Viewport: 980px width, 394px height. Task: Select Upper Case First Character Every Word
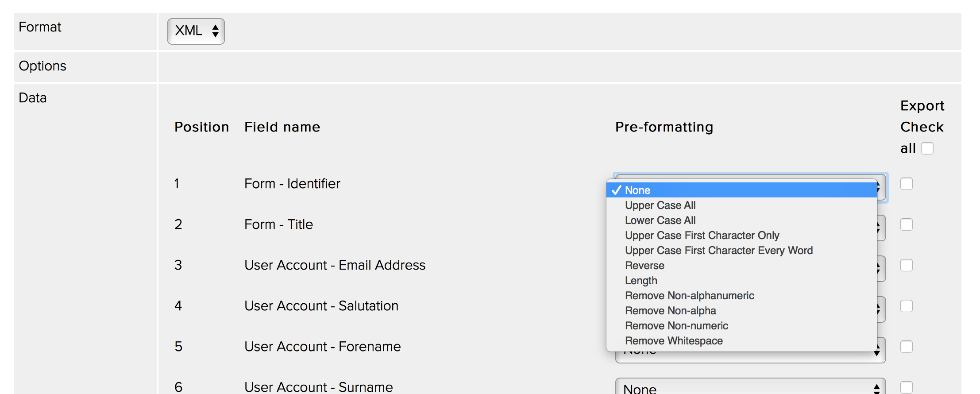pyautogui.click(x=718, y=251)
